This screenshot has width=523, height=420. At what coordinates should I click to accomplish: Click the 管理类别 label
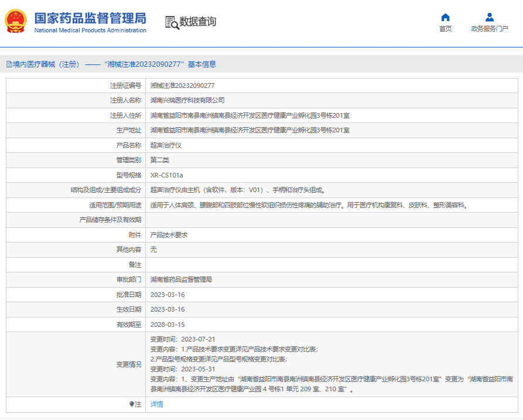click(x=129, y=160)
